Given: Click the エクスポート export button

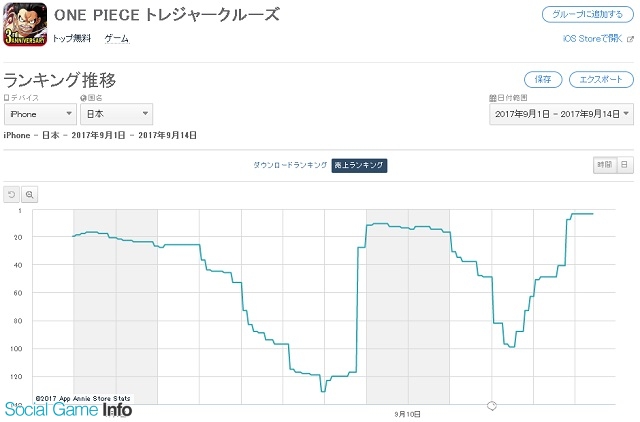Looking at the screenshot, I should pyautogui.click(x=601, y=80).
